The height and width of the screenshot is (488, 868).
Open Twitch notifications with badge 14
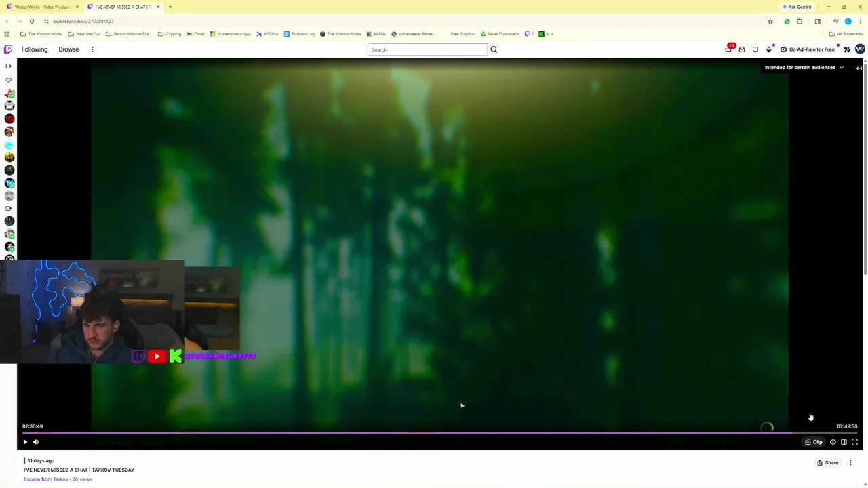click(x=729, y=49)
